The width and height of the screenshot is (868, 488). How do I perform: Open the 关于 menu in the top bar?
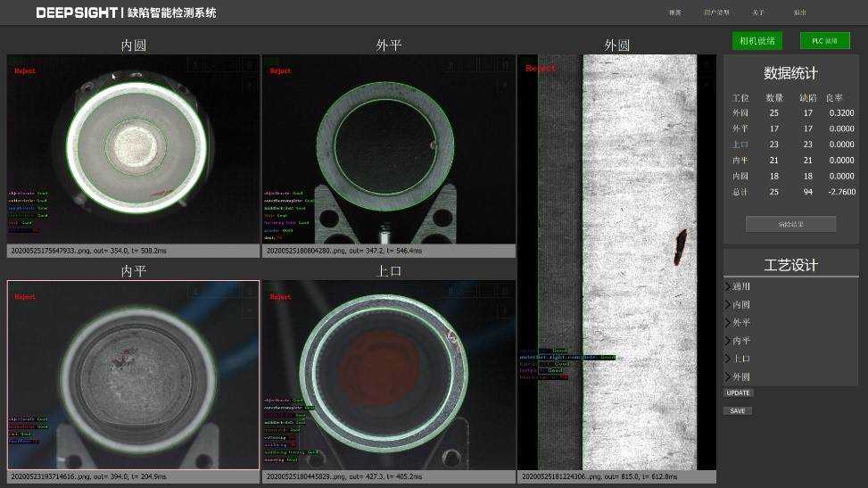point(758,12)
